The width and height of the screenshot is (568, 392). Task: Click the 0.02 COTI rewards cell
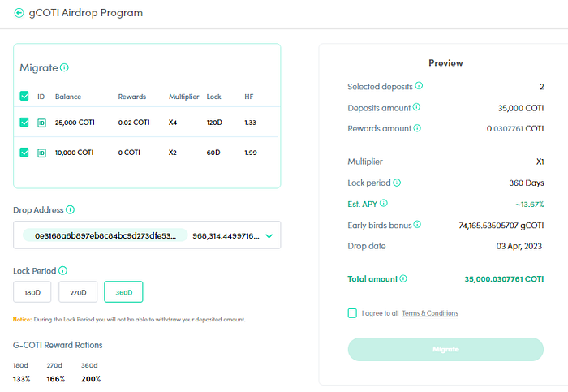(x=134, y=123)
